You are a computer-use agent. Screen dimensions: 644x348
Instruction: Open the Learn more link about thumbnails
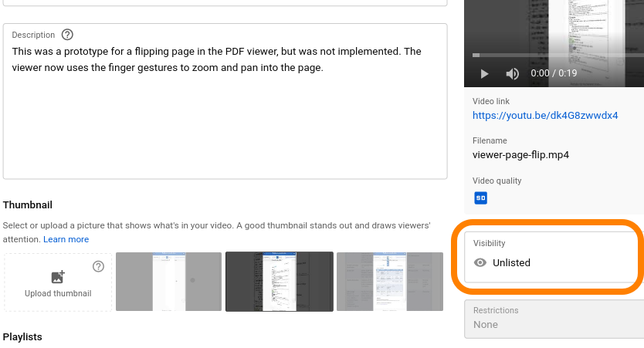[x=66, y=239]
